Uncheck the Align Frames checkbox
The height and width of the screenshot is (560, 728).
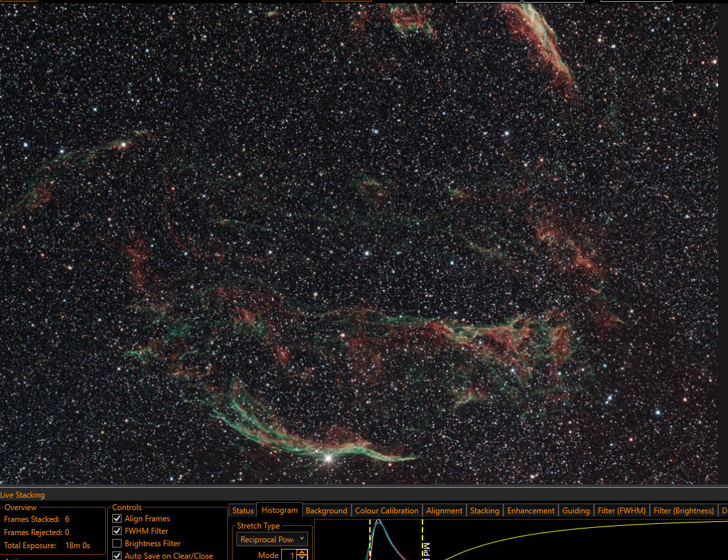pyautogui.click(x=117, y=518)
